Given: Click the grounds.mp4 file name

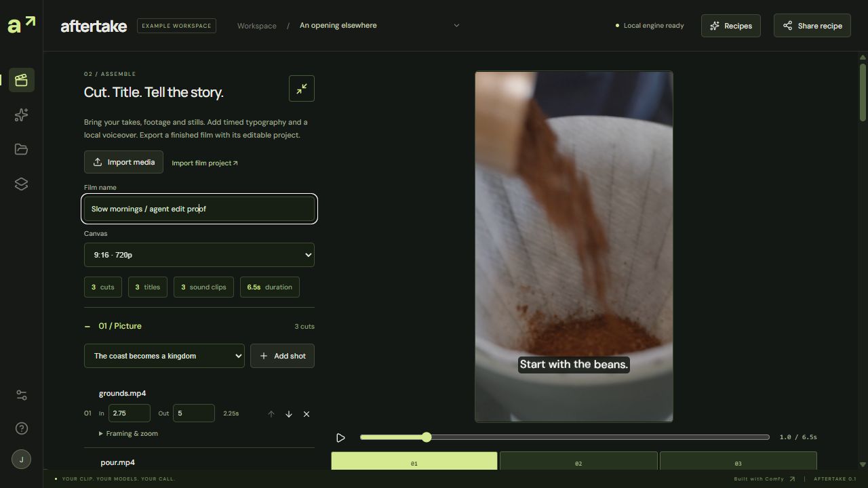Looking at the screenshot, I should click(123, 393).
